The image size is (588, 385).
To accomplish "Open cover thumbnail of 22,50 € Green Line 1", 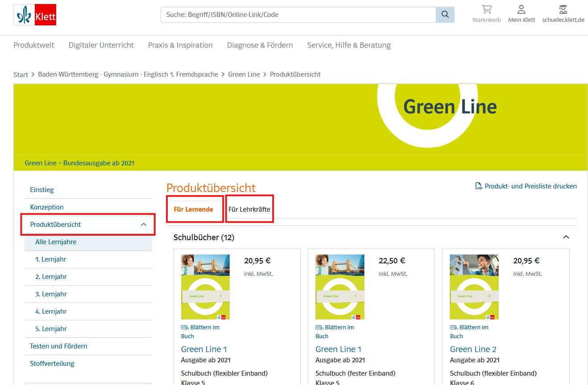I will click(340, 287).
